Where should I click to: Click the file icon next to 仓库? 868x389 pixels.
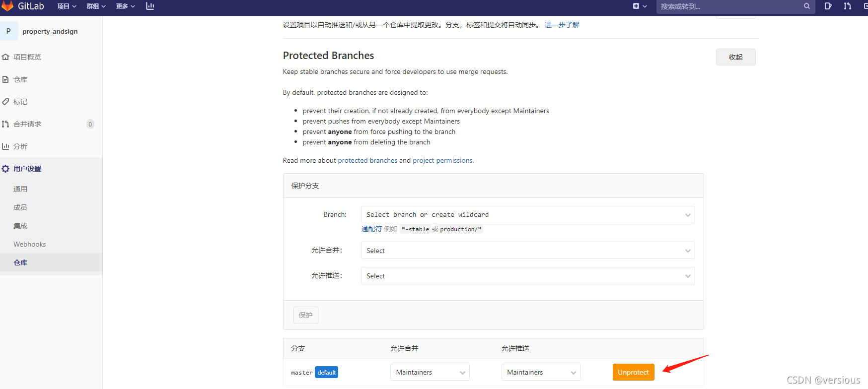[x=5, y=79]
